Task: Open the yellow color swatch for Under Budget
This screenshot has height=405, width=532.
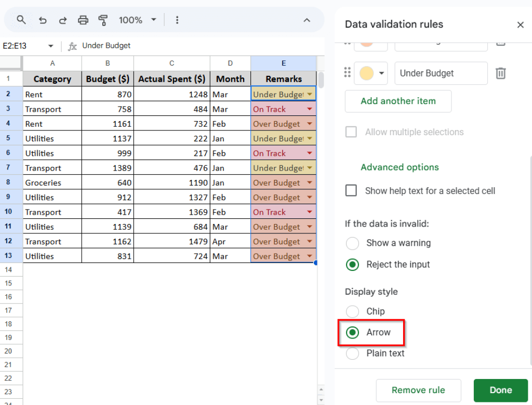Action: click(x=370, y=73)
